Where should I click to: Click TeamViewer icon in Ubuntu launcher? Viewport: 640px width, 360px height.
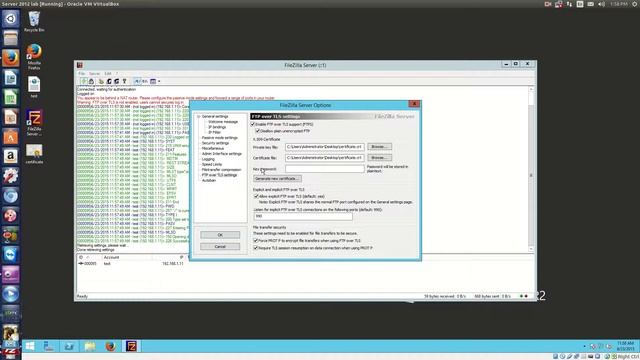tap(11, 255)
